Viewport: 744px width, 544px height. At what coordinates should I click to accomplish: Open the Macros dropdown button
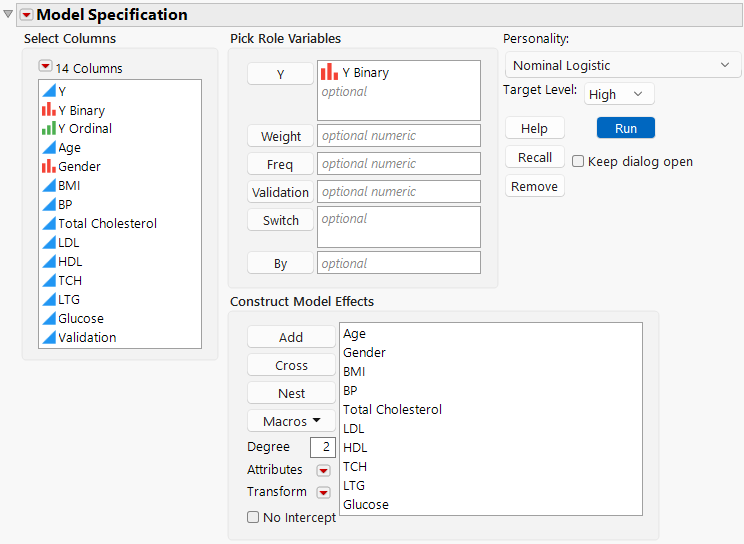[x=291, y=421]
